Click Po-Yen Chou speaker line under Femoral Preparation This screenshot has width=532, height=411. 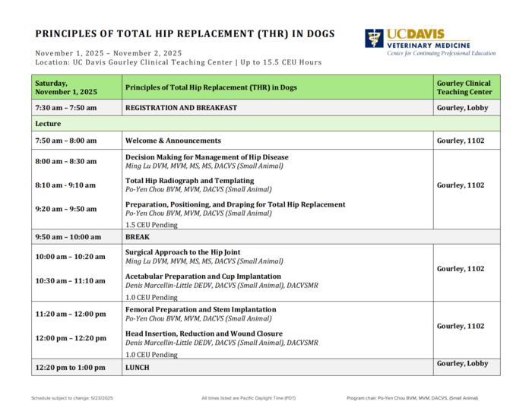(x=198, y=318)
